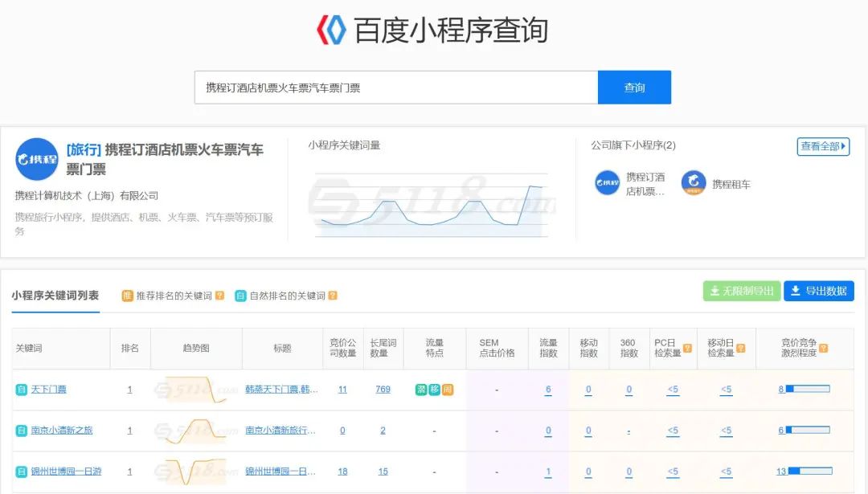Open the [旅行] category link
This screenshot has width=868, height=494.
(x=84, y=149)
